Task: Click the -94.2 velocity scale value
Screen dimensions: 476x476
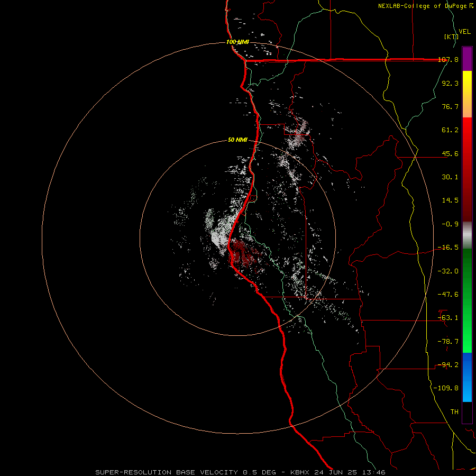Action: tap(448, 364)
